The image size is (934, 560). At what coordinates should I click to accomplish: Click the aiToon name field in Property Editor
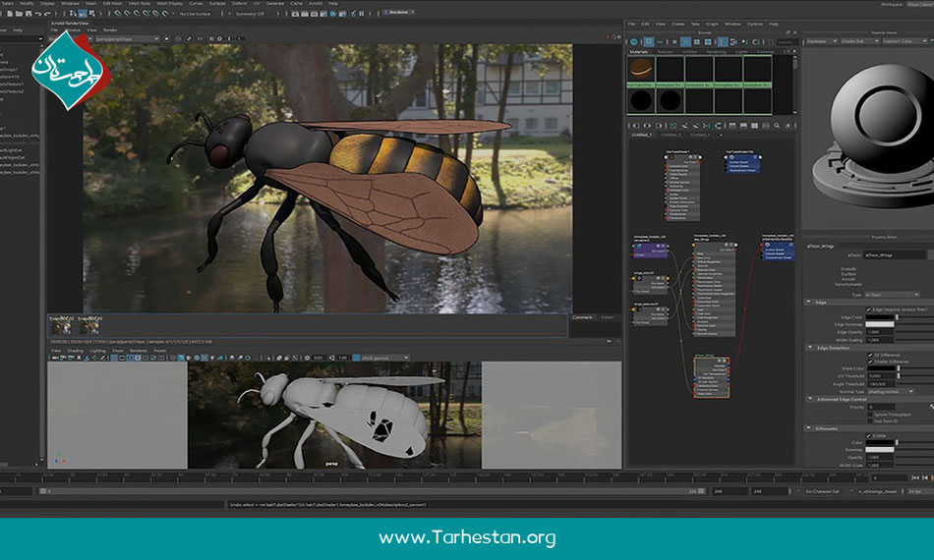(894, 254)
